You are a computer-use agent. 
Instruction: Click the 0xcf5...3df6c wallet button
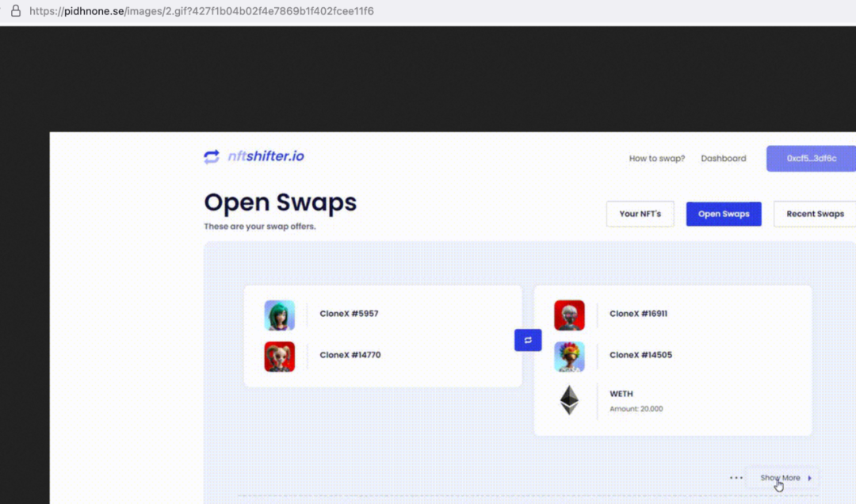point(812,158)
